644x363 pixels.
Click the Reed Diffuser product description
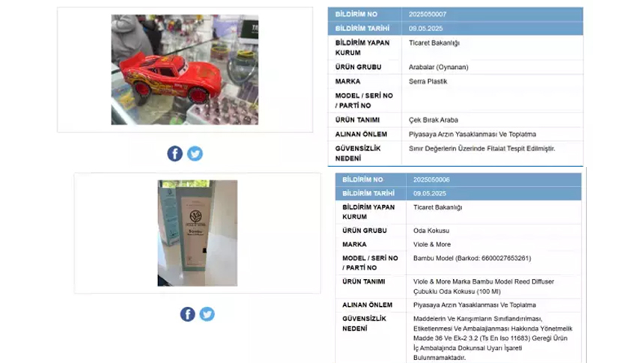click(484, 287)
